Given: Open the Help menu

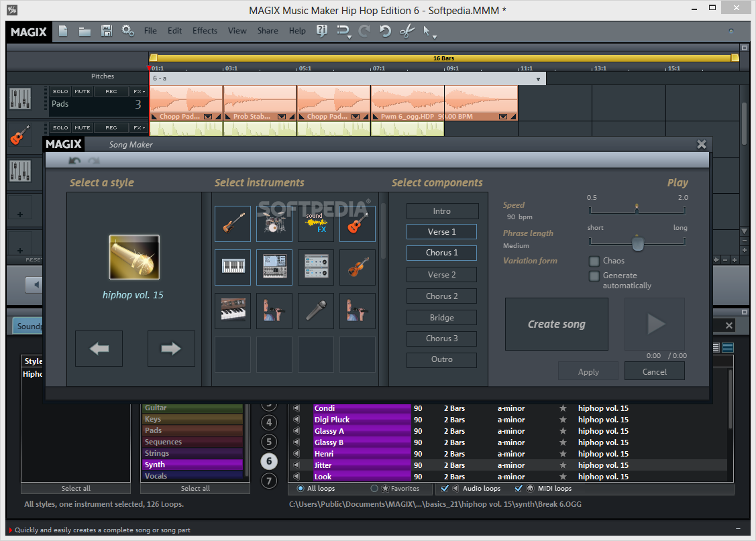Looking at the screenshot, I should pos(297,31).
